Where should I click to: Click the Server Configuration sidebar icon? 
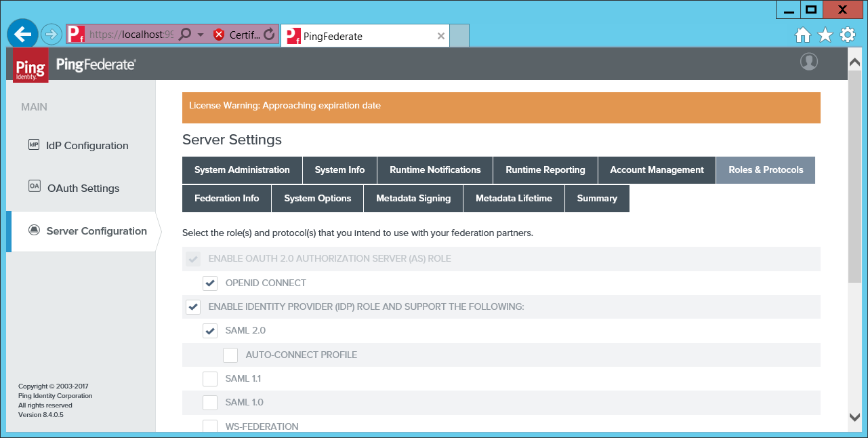tap(34, 231)
